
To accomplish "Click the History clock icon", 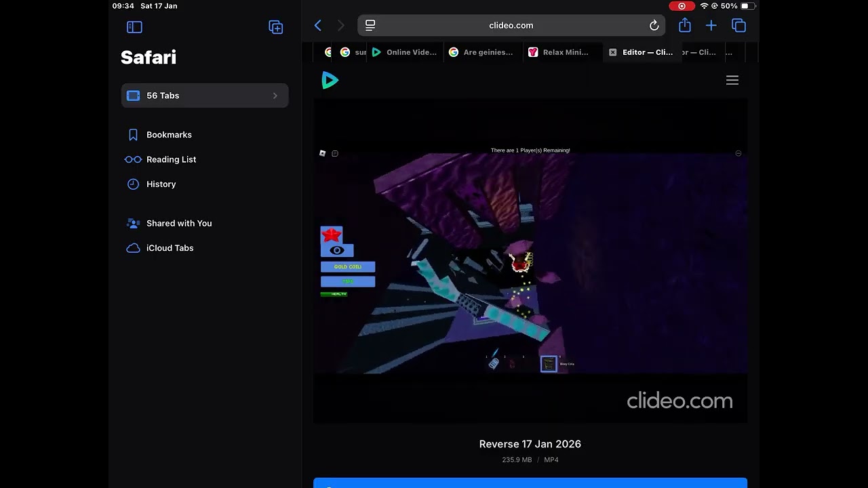I will [133, 184].
